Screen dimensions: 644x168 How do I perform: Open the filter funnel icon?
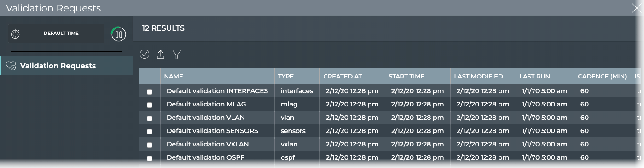click(177, 55)
